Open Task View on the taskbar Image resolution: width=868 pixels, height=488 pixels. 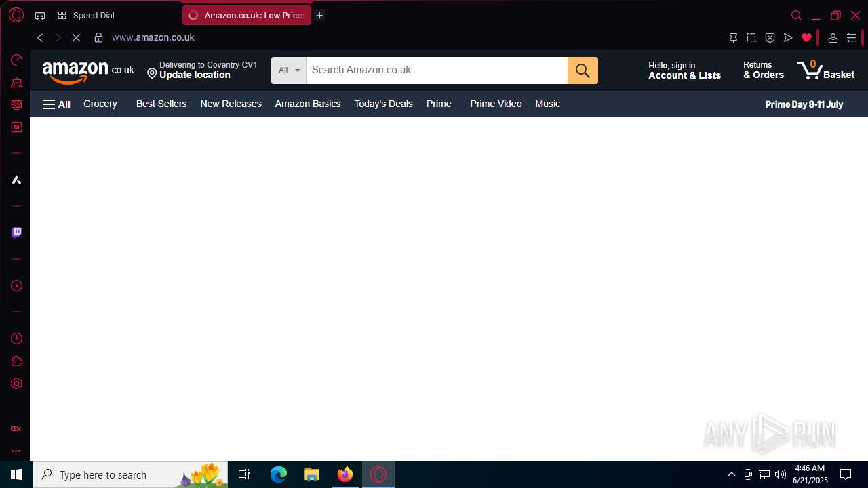point(244,474)
